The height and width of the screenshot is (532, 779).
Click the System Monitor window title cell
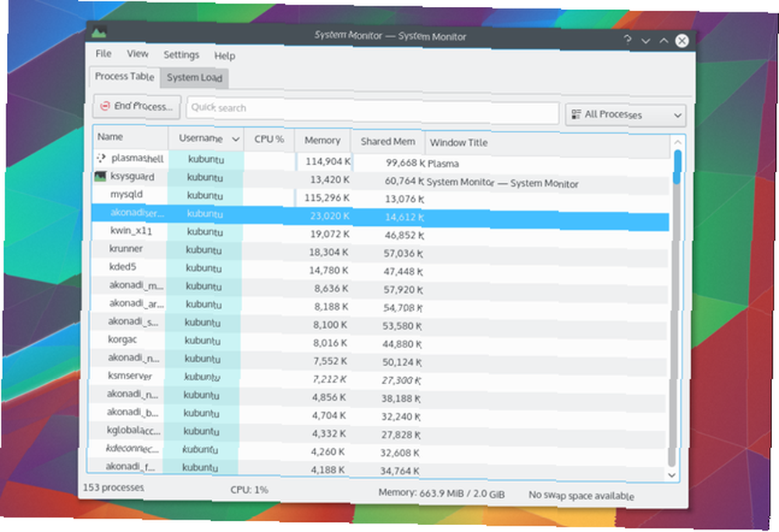(502, 183)
